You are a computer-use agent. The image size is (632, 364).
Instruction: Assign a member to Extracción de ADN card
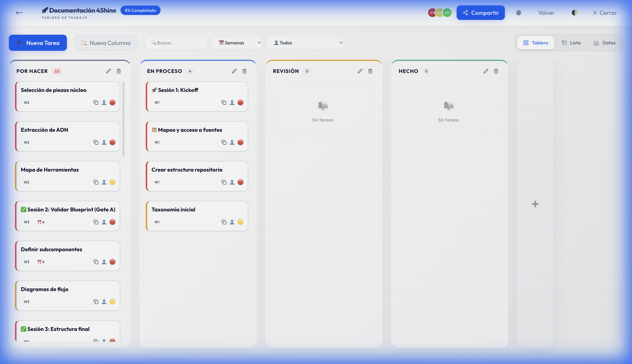pyautogui.click(x=104, y=142)
